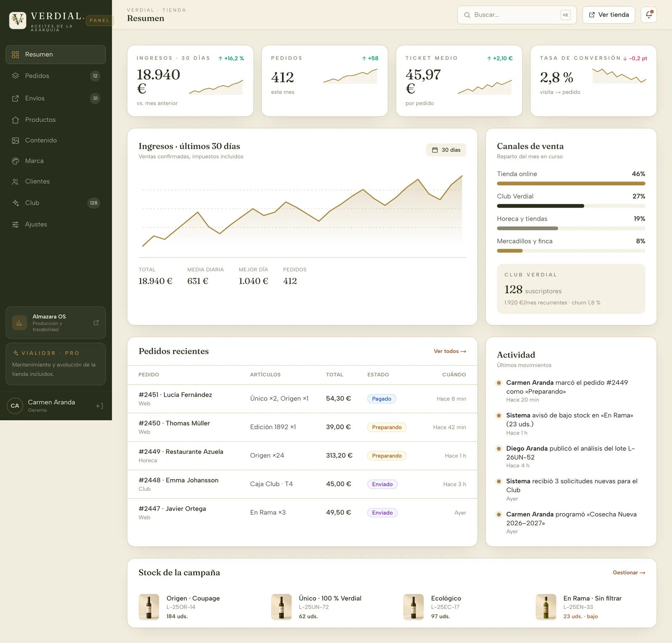The image size is (672, 643).
Task: Open the notifications bell
Action: [649, 15]
